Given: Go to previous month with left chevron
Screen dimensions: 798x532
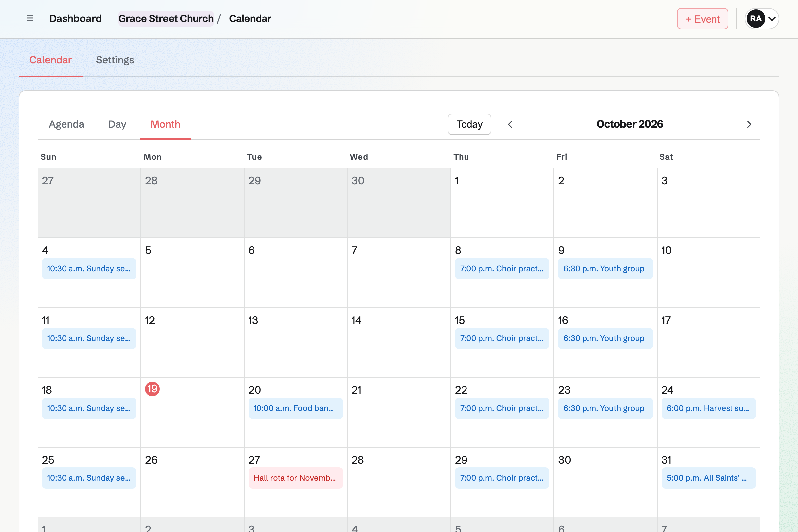Looking at the screenshot, I should [x=510, y=124].
